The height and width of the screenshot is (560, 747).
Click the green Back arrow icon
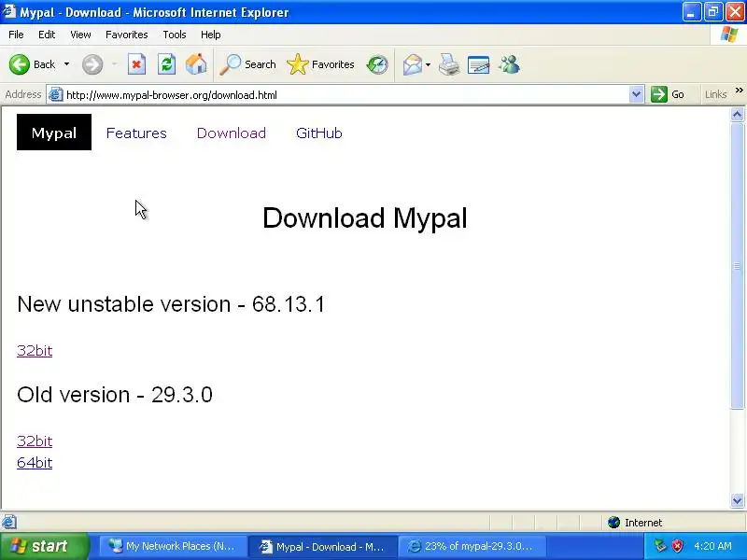(20, 64)
